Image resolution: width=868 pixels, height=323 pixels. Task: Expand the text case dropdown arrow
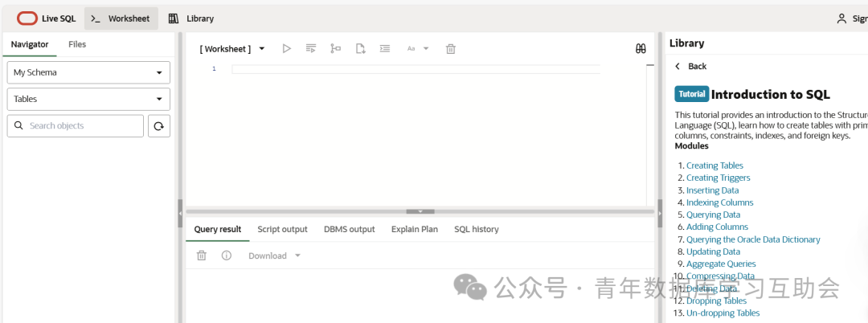(x=426, y=49)
